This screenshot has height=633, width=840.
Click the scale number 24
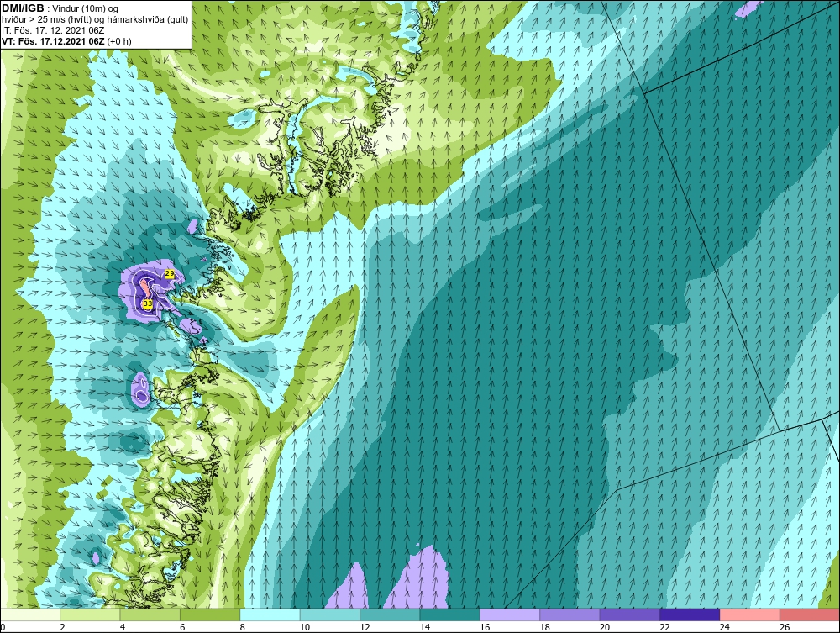(x=725, y=627)
